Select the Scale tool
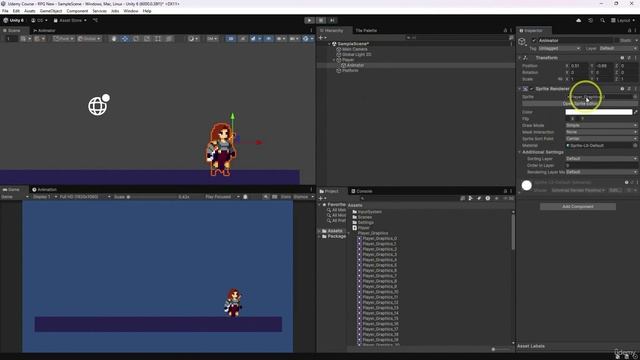 pyautogui.click(x=147, y=39)
